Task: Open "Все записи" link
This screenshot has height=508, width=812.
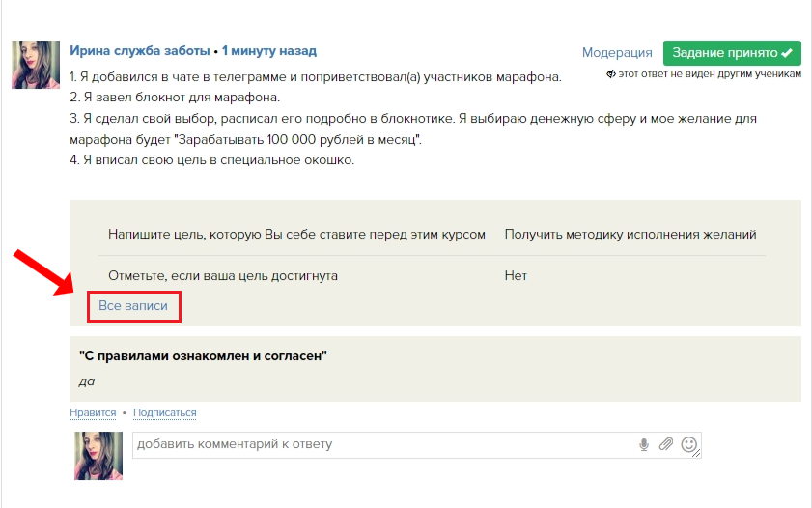Action: 133,306
